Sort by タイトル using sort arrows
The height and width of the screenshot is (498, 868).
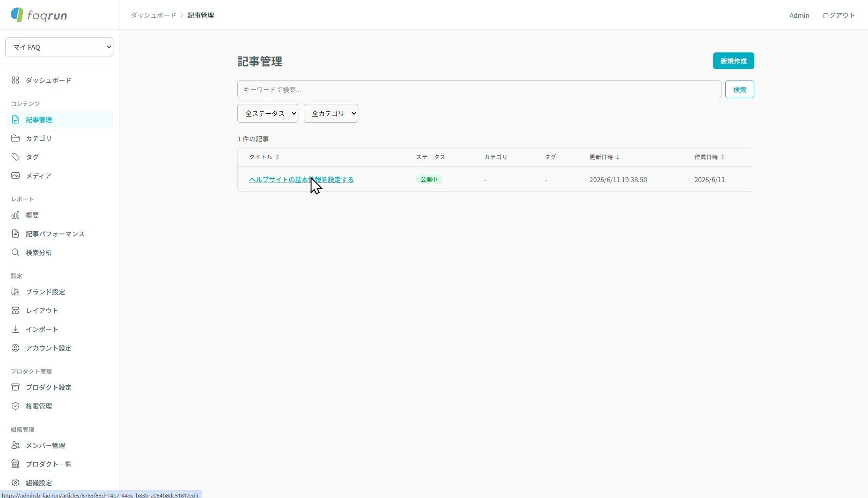click(277, 157)
